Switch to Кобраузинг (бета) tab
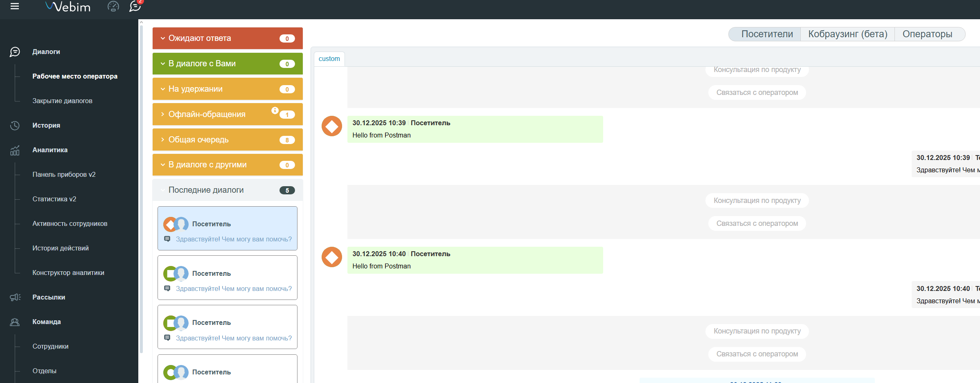 tap(847, 34)
